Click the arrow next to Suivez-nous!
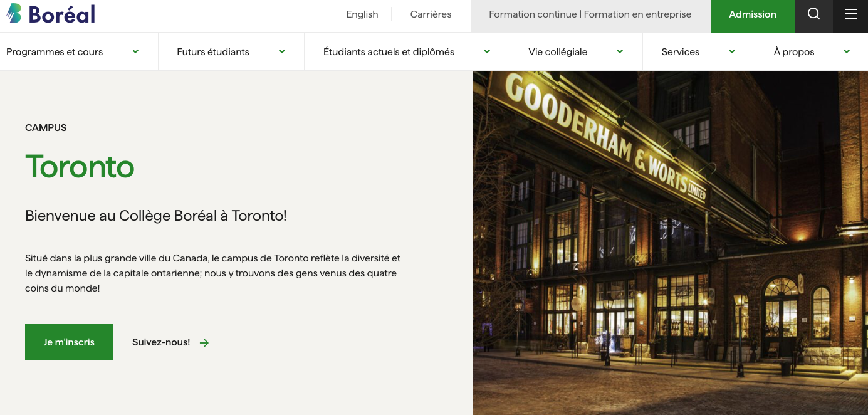Screen dimensions: 868x415 point(204,343)
